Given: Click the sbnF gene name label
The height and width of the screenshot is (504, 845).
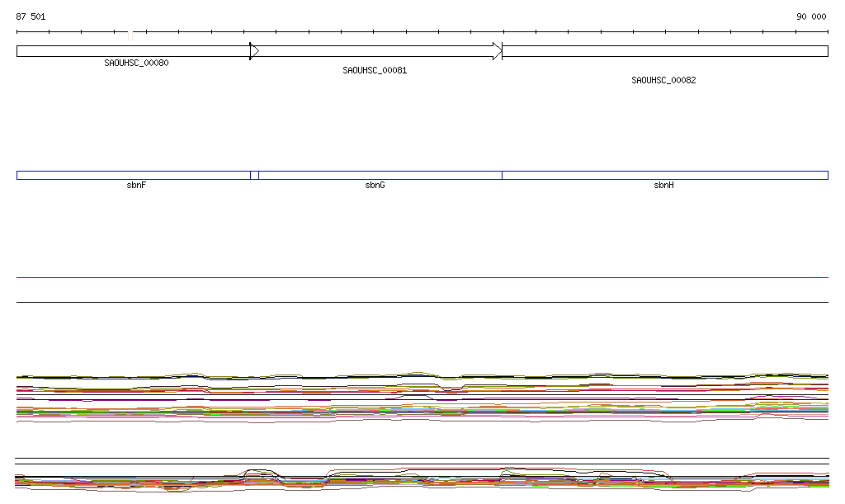Looking at the screenshot, I should click(x=137, y=186).
